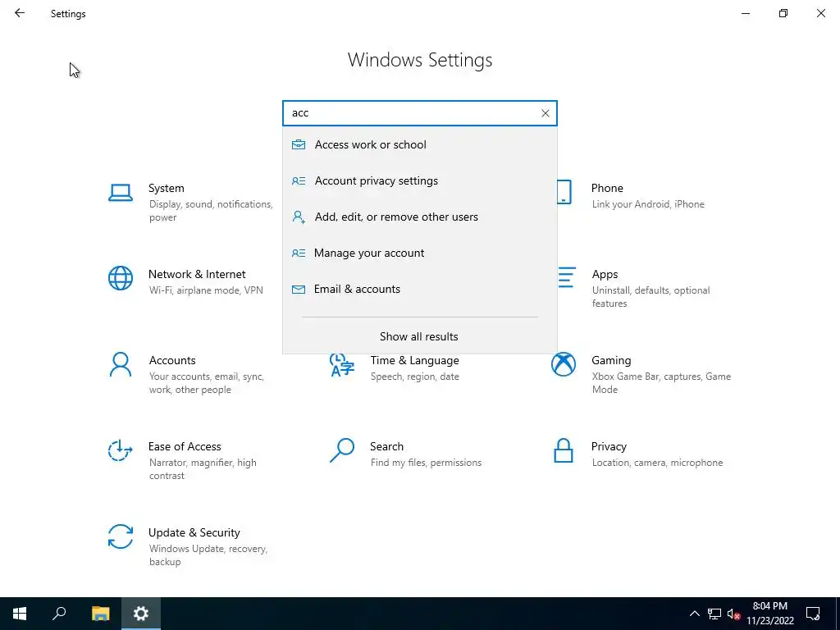Choose 'Add, edit, or remove other users'

click(420, 217)
